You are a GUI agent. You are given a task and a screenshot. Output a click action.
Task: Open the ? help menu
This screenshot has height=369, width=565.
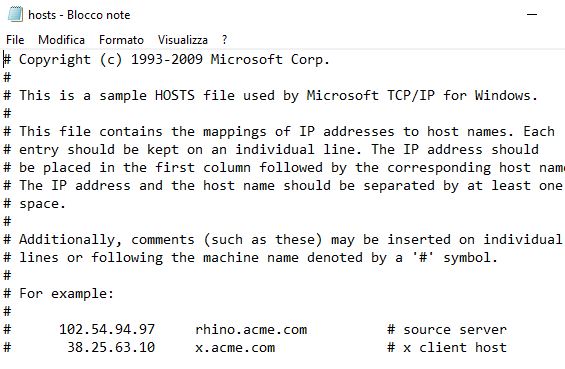click(224, 40)
